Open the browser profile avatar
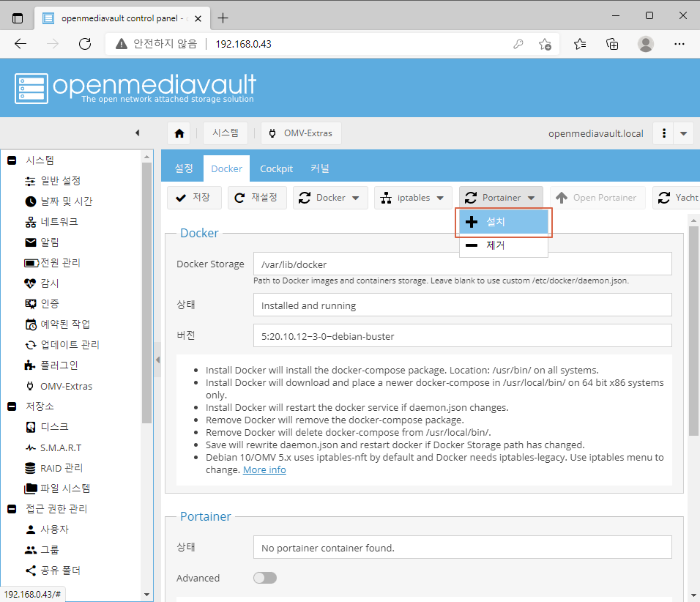The width and height of the screenshot is (700, 602). 646,44
